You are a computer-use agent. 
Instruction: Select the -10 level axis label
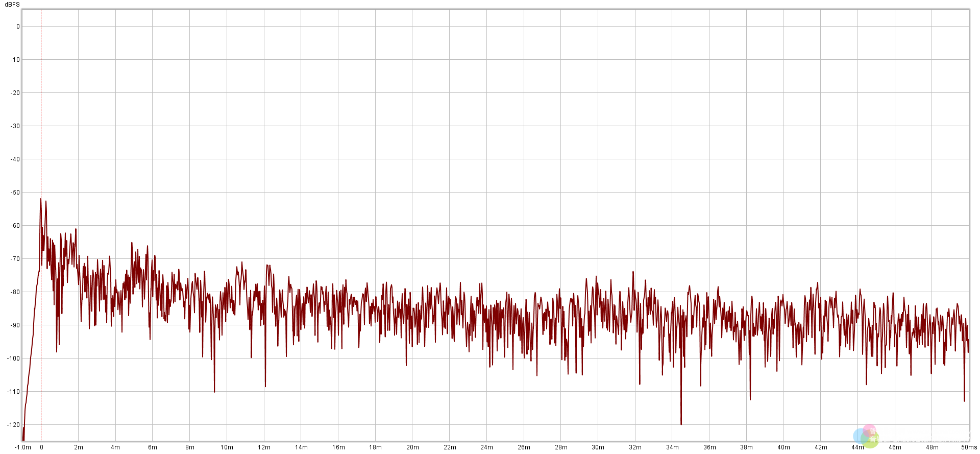pyautogui.click(x=15, y=60)
